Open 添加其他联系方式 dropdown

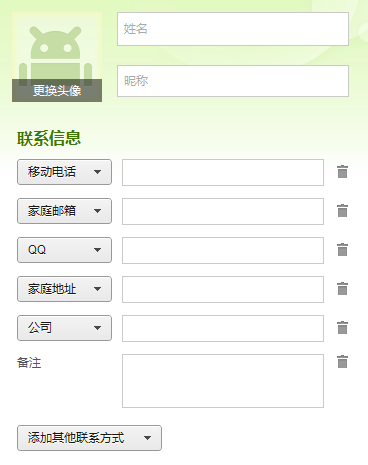(89, 438)
